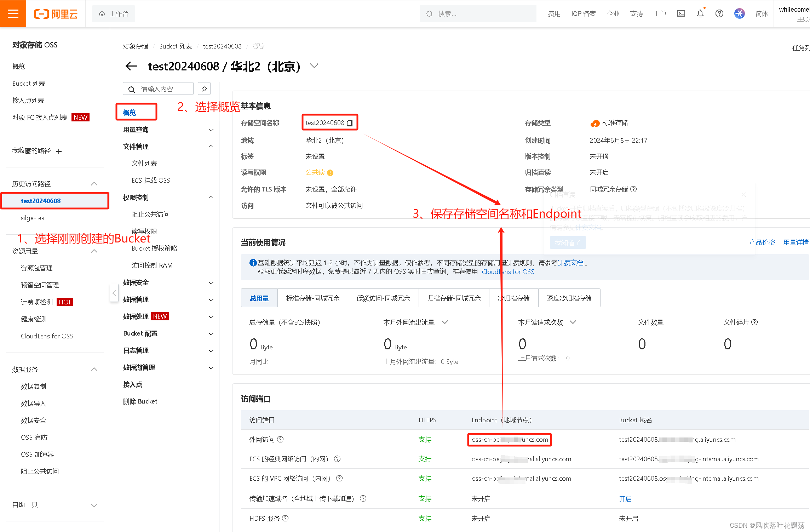Click ICP 备案 in top bar
This screenshot has height=532, width=810.
[x=584, y=13]
